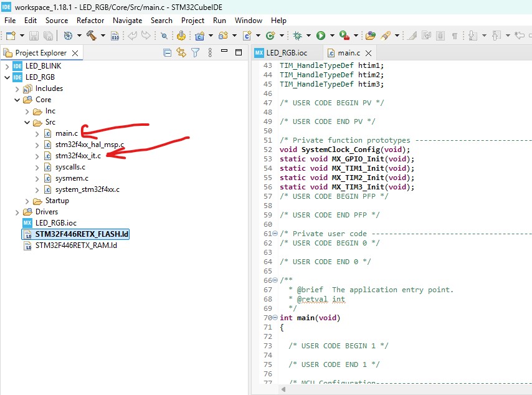532x395 pixels.
Task: Click the New C project icon
Action: [x=200, y=36]
